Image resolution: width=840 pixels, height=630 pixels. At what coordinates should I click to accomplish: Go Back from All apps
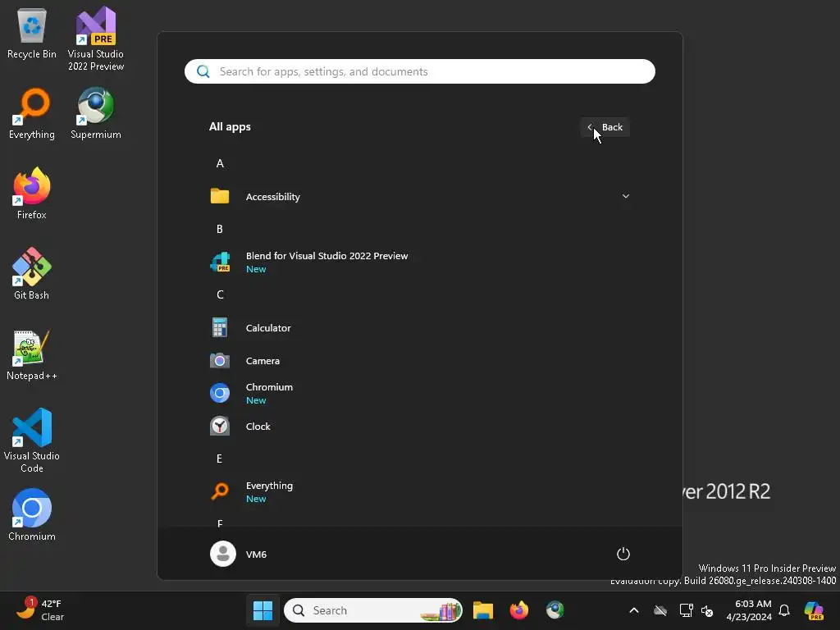coord(605,127)
